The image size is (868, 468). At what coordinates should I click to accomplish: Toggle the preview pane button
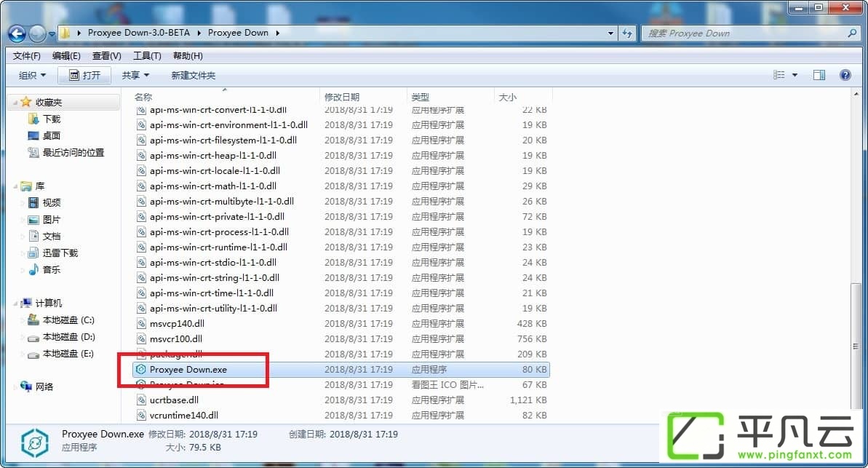pos(819,75)
